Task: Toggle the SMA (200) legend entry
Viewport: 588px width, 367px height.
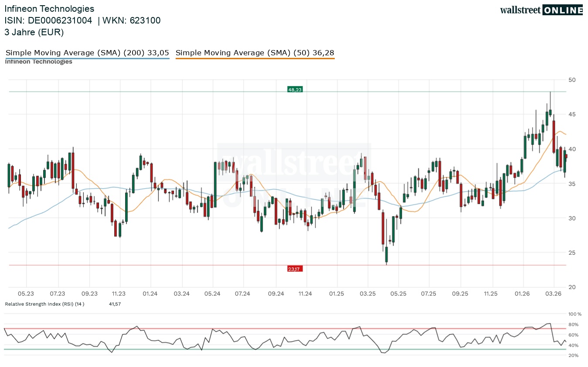Action: (87, 53)
